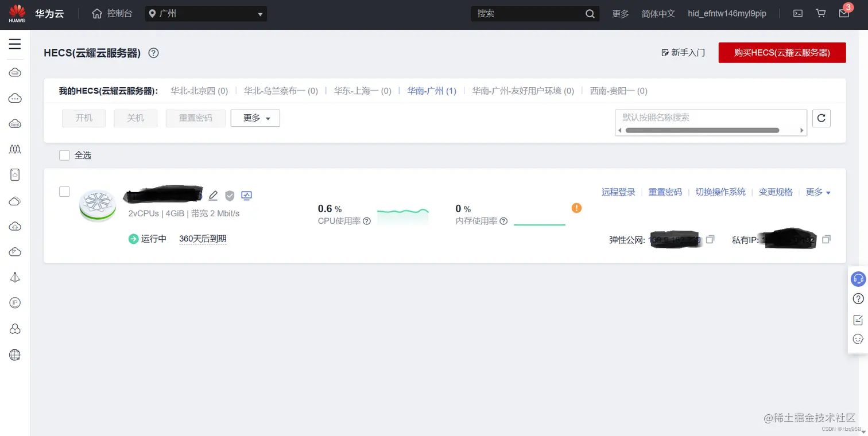
Task: Click the server's round green icon thumbnail
Action: tap(98, 205)
